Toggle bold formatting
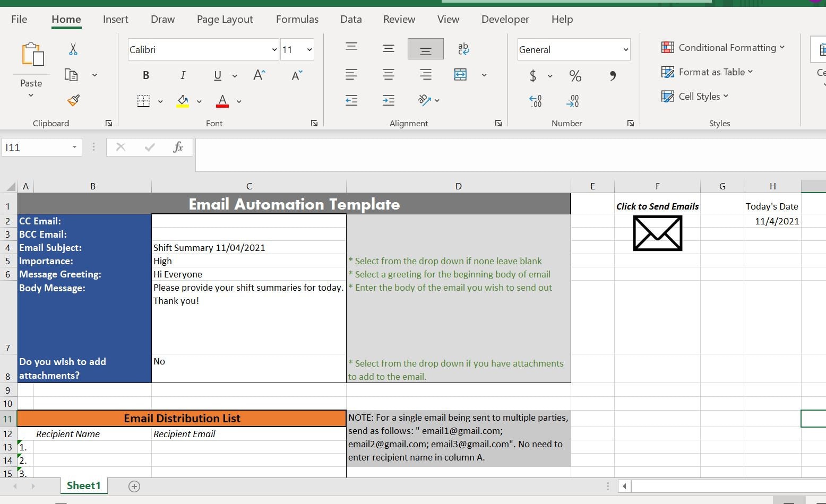 tap(145, 75)
